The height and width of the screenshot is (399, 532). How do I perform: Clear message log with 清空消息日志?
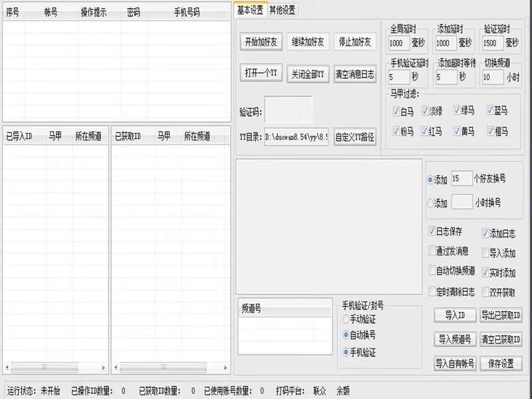(x=355, y=74)
